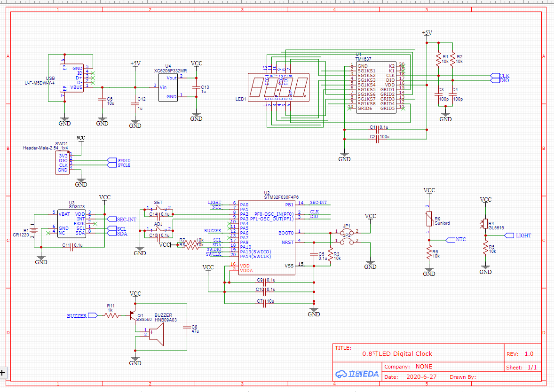Select capacitor C10 0.1u
Screen dimensions: 554x392
265,292
